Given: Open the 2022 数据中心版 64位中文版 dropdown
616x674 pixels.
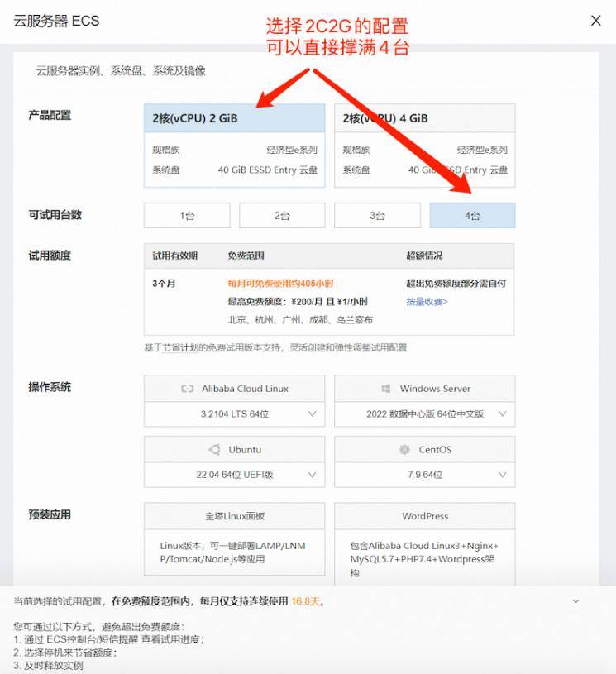Looking at the screenshot, I should [x=425, y=414].
